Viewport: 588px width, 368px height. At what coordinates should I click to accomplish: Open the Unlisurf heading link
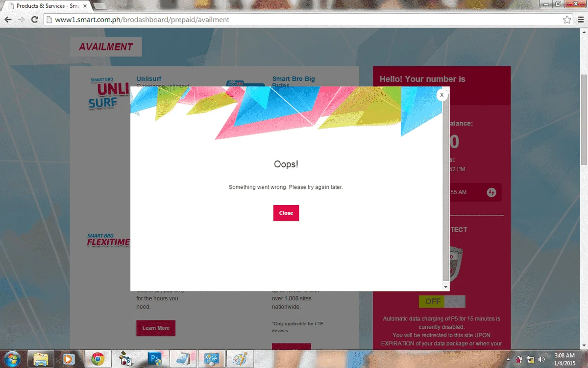pos(149,79)
